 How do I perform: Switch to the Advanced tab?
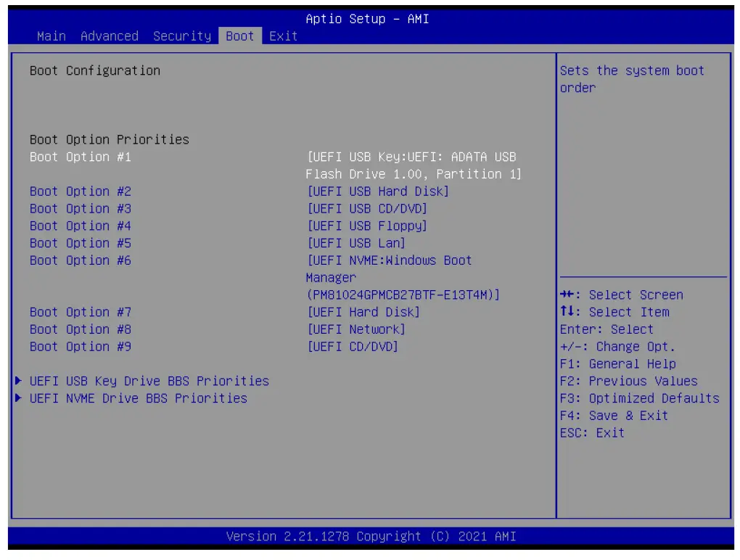point(110,36)
